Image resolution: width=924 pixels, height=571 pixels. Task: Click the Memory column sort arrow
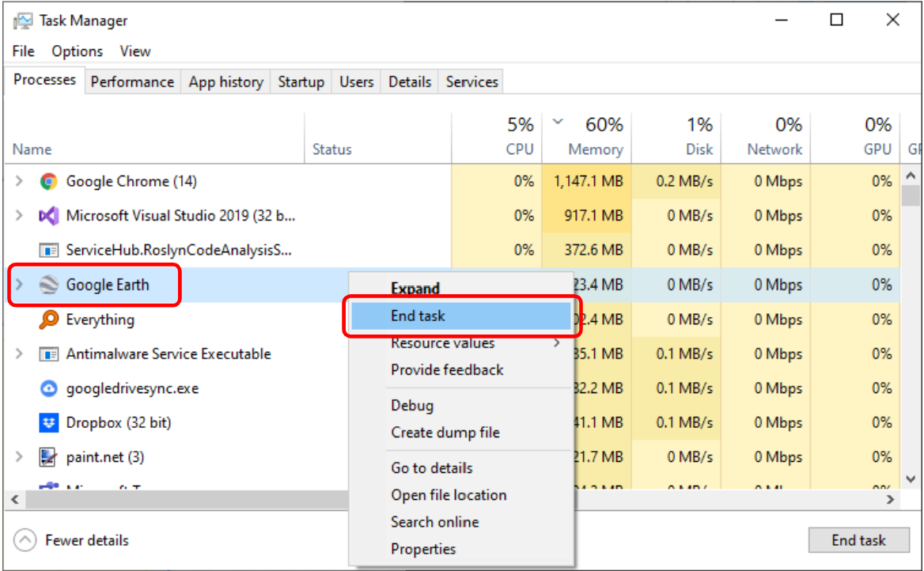(558, 123)
